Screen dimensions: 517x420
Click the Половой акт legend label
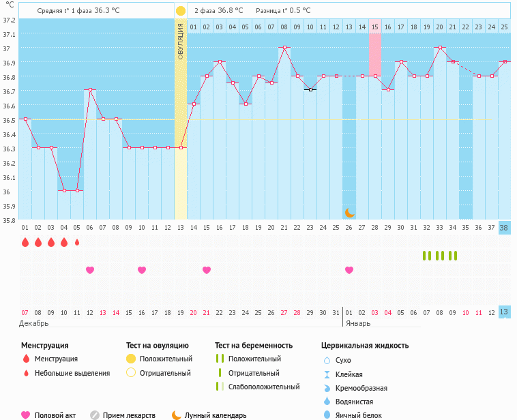(56, 415)
